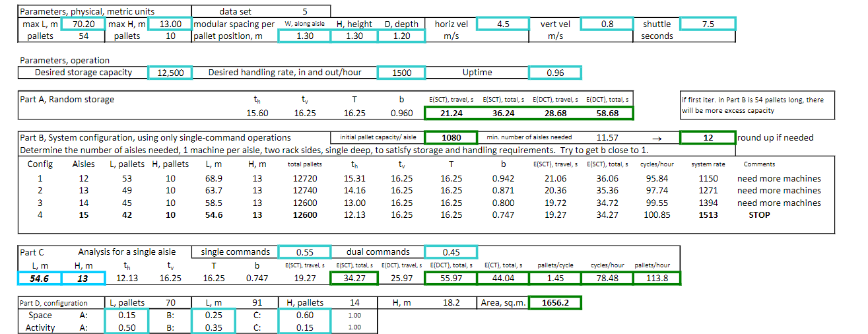
Task: Select Part C L value 54.6 cell
Action: click(x=40, y=278)
